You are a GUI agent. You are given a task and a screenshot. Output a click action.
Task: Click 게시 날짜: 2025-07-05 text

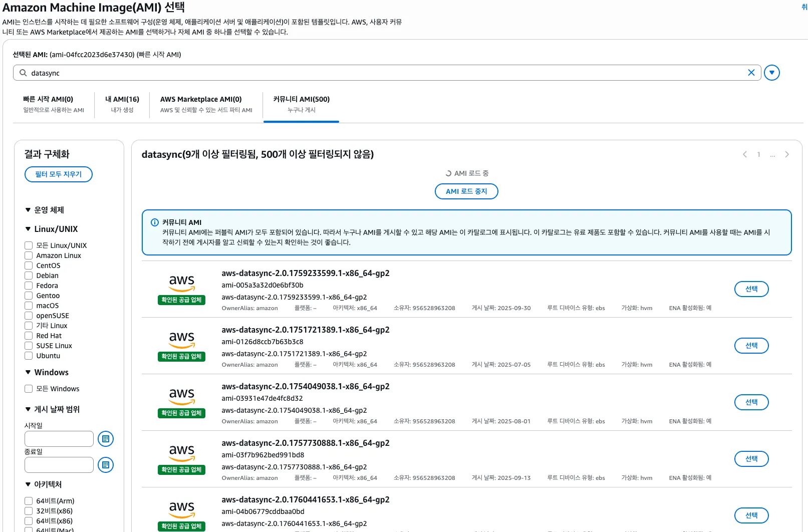point(501,365)
